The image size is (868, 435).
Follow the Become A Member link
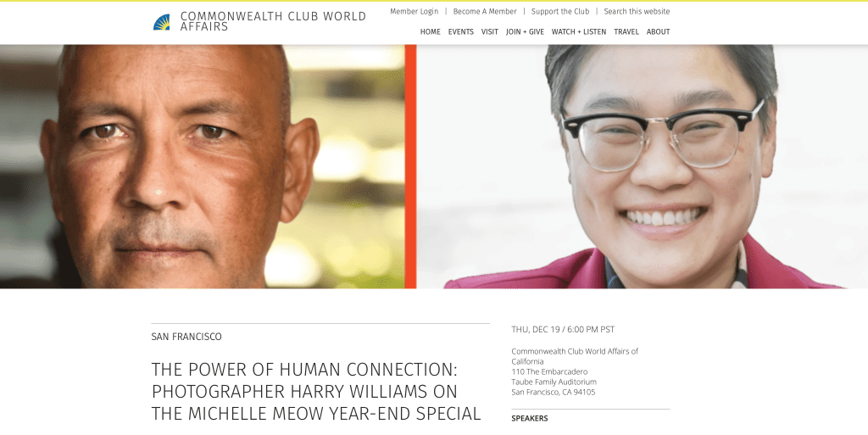[x=484, y=11]
